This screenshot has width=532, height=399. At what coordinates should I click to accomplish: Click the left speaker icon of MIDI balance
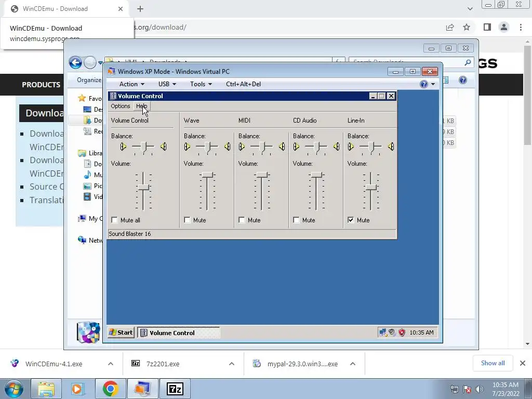click(x=242, y=147)
